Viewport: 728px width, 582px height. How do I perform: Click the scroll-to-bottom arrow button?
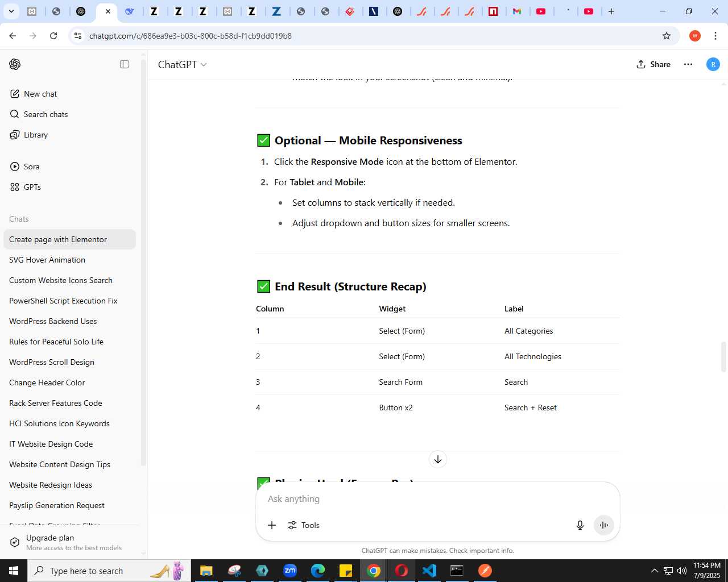tap(438, 459)
